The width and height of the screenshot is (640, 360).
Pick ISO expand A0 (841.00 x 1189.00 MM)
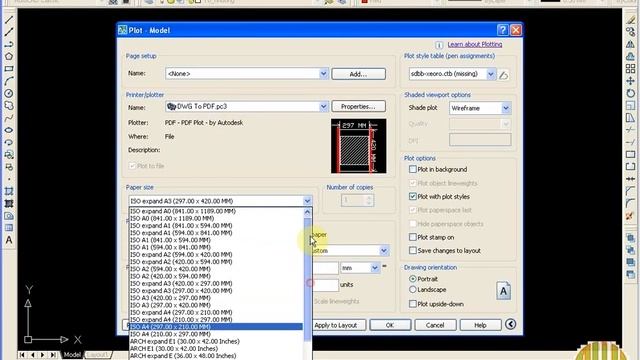[216, 211]
